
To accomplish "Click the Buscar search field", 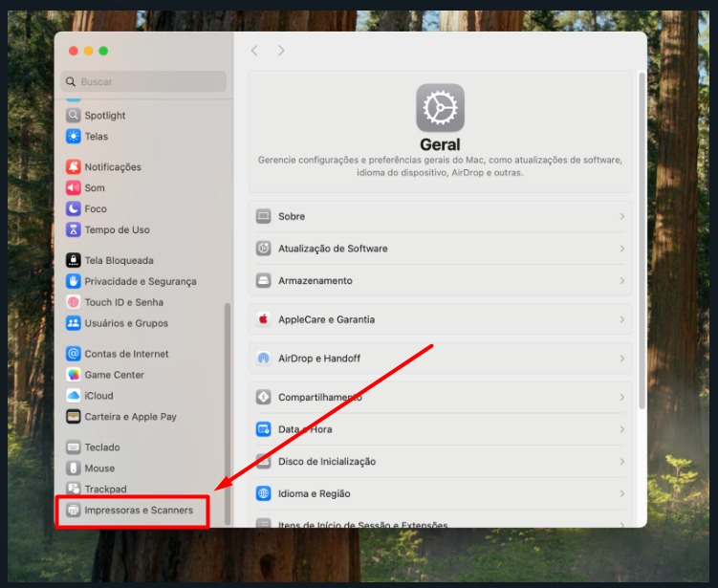I will coord(143,82).
